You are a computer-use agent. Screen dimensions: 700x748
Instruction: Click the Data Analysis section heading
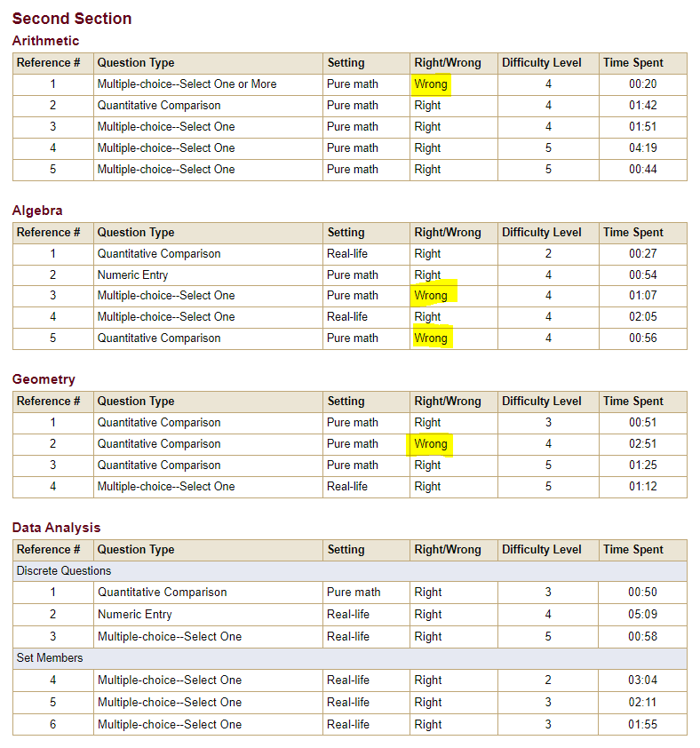point(56,528)
